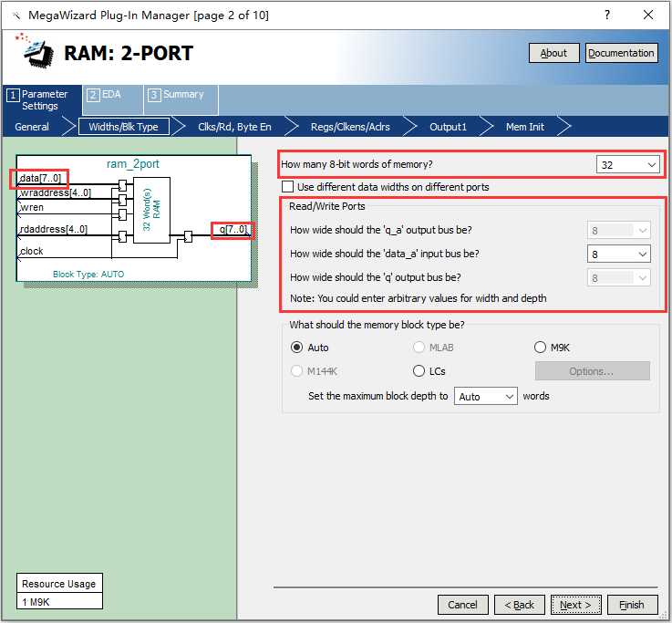672x623 pixels.
Task: Enable different data widths on different ports
Action: pos(287,187)
